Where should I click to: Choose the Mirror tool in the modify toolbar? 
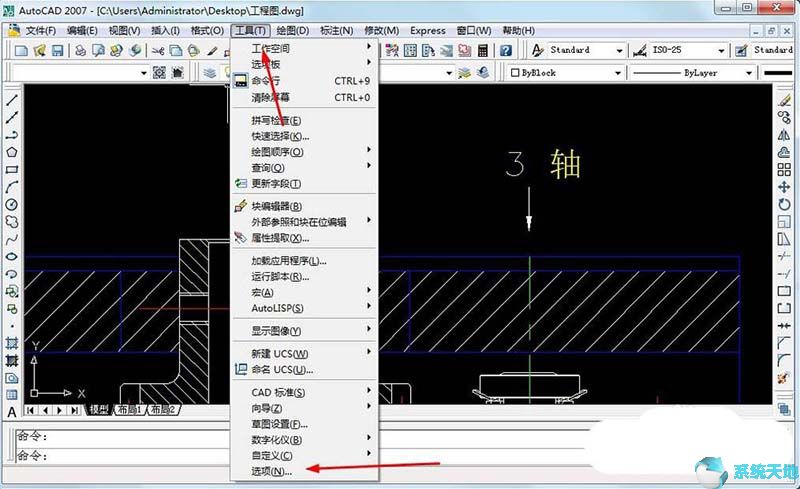click(784, 135)
